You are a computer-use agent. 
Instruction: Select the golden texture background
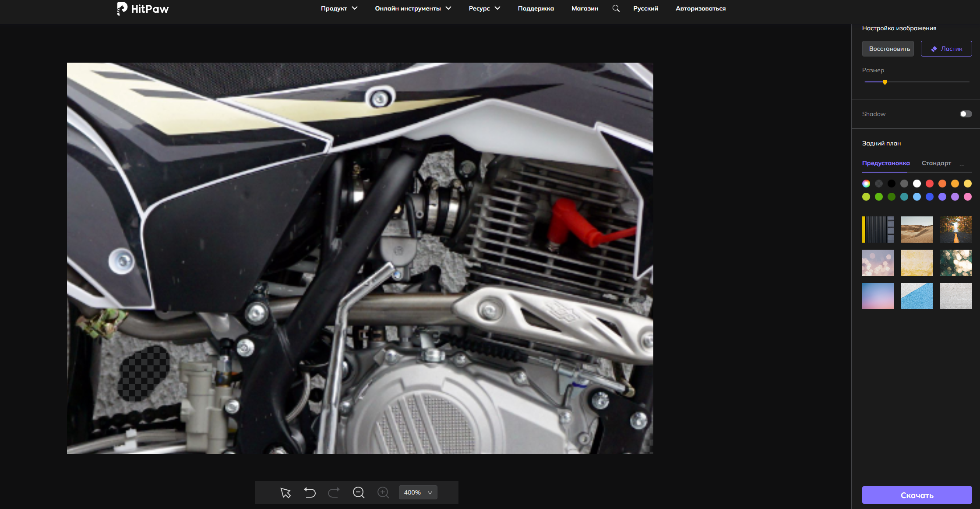coord(917,263)
